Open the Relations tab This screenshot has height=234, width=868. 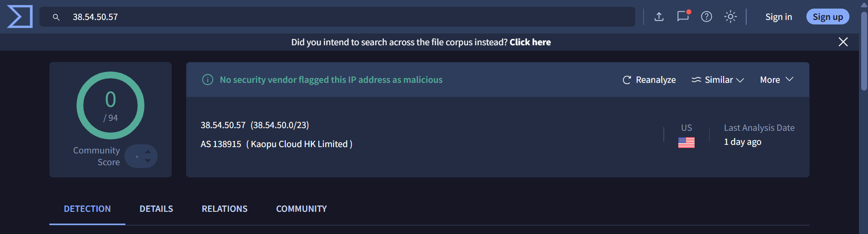coord(225,209)
